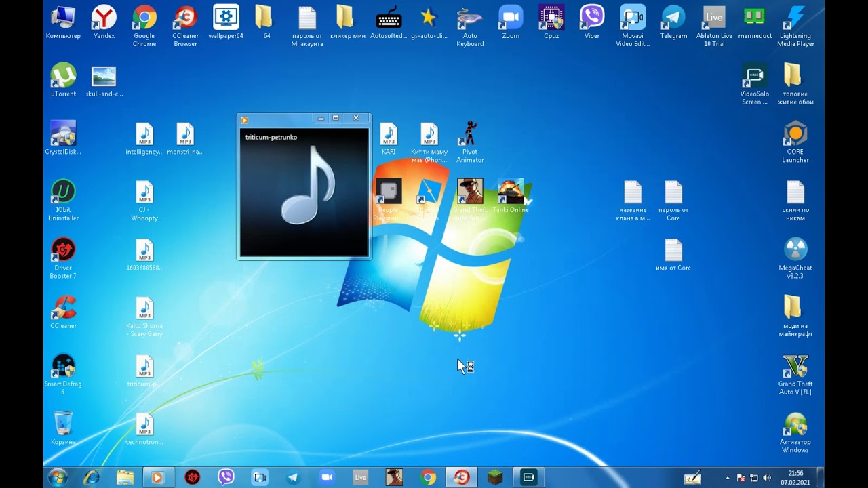
Task: Launch Autosofted keyboard icon
Action: tap(389, 22)
